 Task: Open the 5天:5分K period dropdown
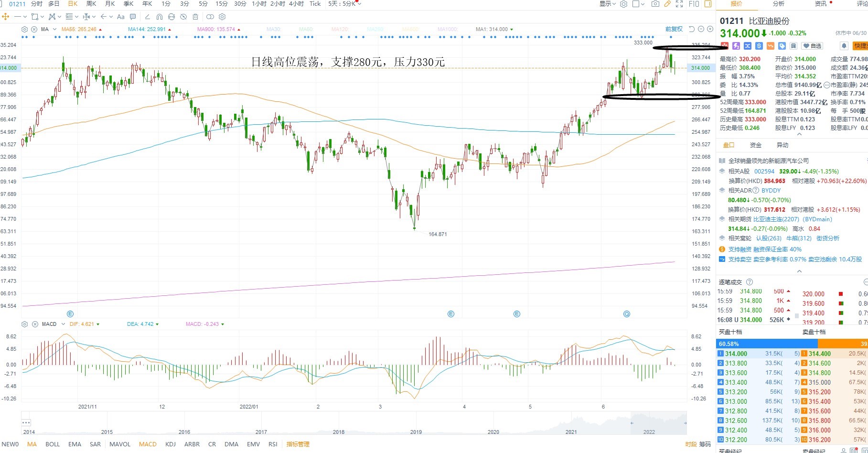pos(344,4)
